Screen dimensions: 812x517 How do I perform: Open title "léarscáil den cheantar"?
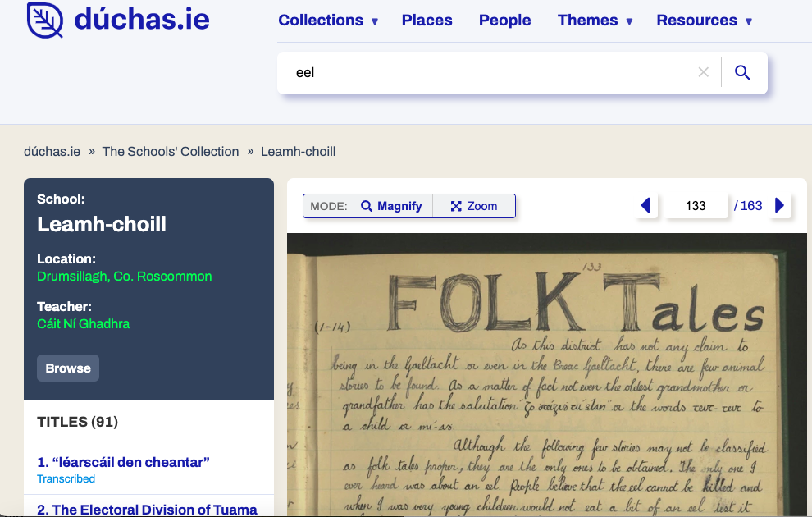coord(123,462)
